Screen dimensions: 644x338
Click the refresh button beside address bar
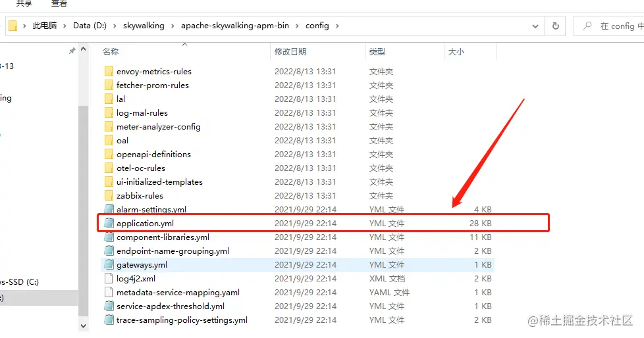[555, 26]
